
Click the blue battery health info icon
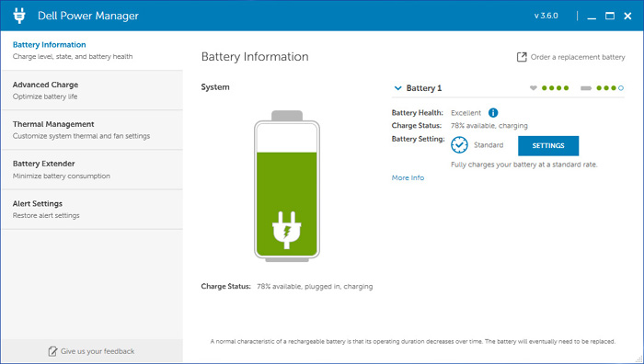click(x=493, y=112)
